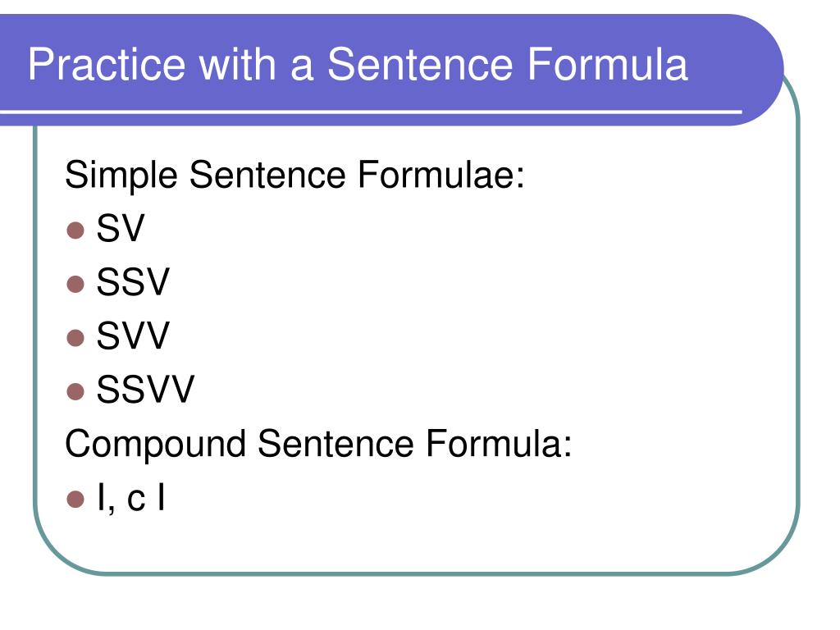The height and width of the screenshot is (630, 840).
Task: Select the bullet dot beside SVV
Action: [x=75, y=338]
